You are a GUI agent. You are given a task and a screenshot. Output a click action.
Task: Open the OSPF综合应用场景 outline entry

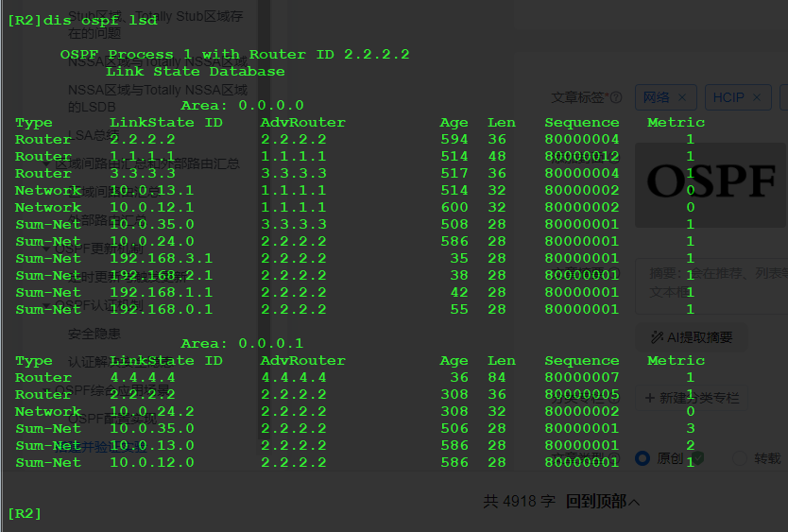coord(112,390)
